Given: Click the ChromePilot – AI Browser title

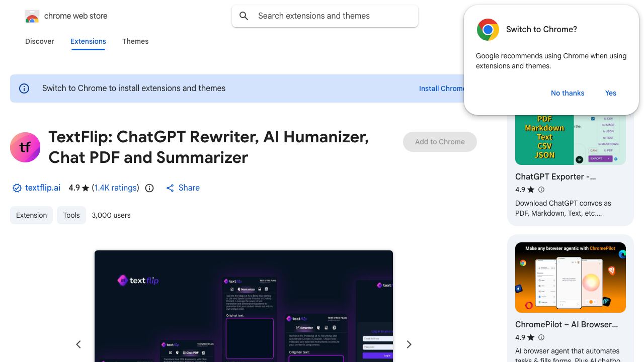Looking at the screenshot, I should pyautogui.click(x=567, y=325).
